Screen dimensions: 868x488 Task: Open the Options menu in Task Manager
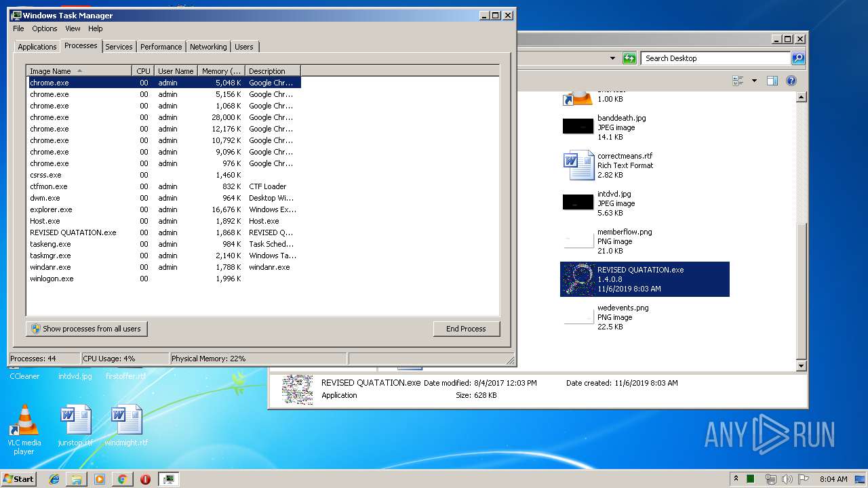pyautogui.click(x=45, y=28)
